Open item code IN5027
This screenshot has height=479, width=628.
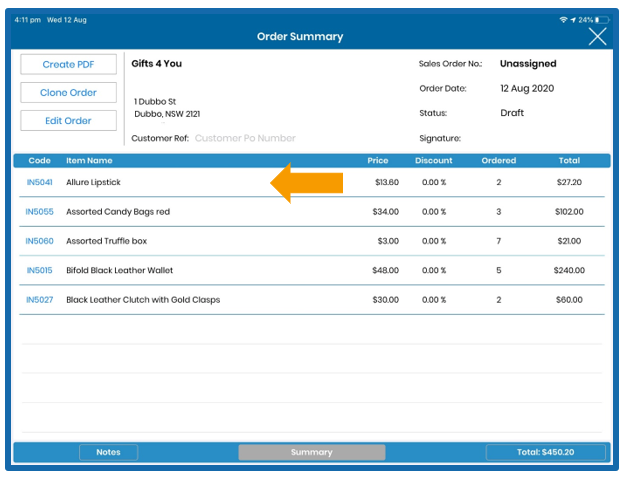(x=40, y=300)
